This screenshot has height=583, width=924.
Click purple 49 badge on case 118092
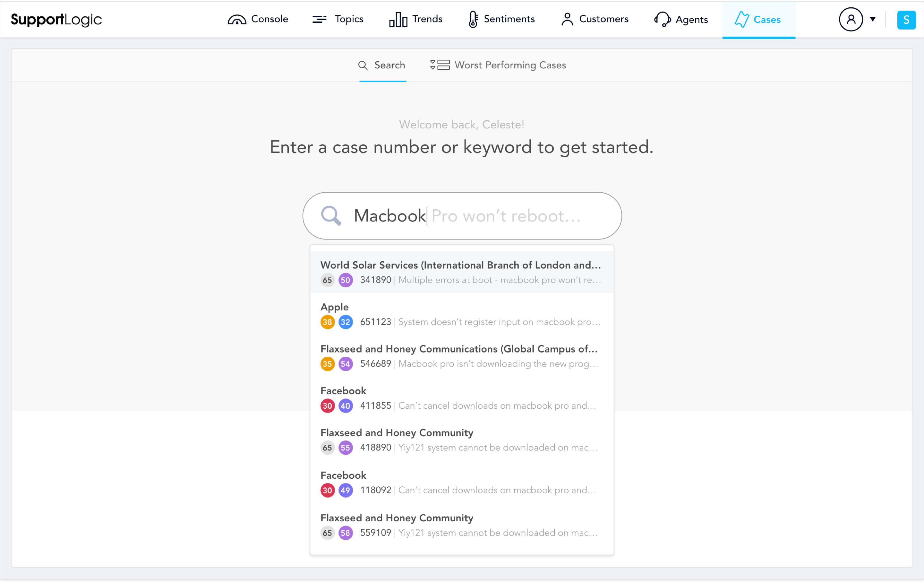click(x=345, y=490)
